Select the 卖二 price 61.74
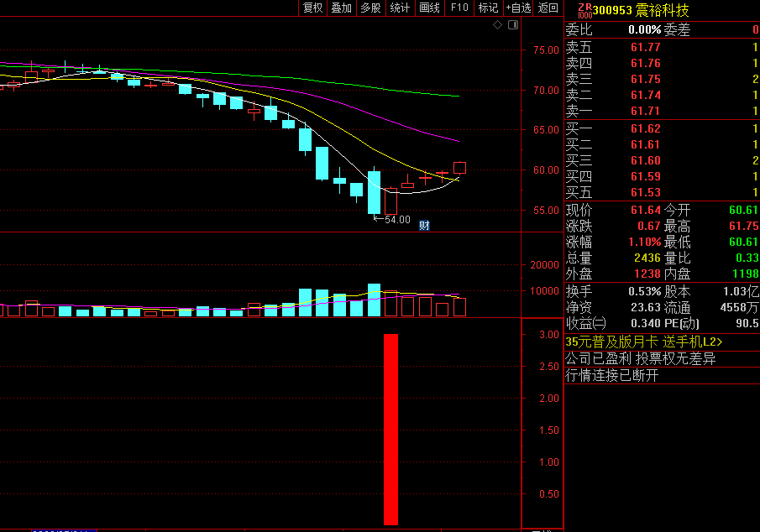The image size is (760, 532). coord(645,95)
